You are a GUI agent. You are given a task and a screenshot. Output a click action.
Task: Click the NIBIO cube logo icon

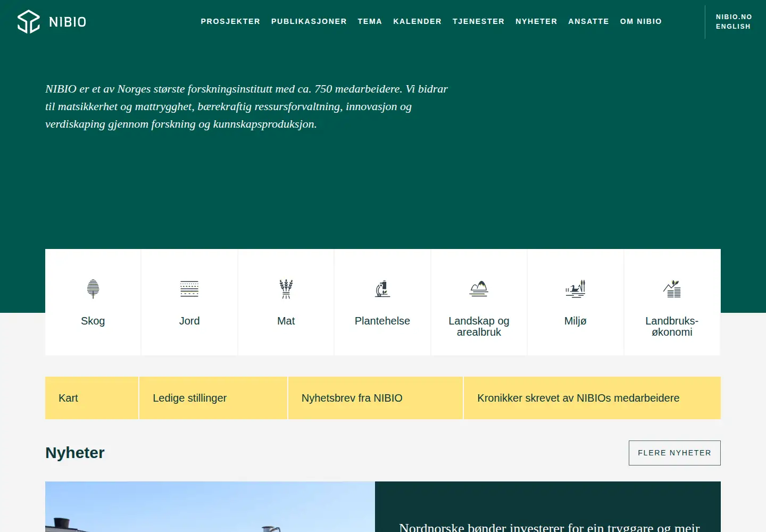[x=29, y=22]
